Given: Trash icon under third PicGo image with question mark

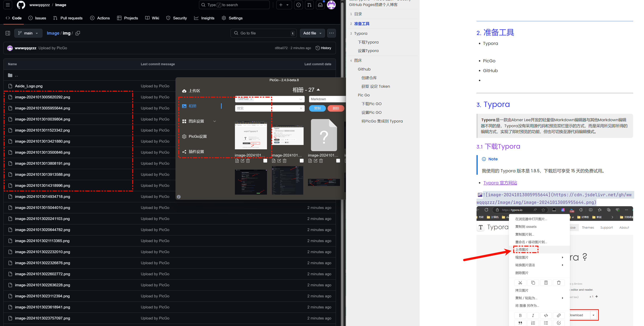Looking at the screenshot, I should pos(321,161).
